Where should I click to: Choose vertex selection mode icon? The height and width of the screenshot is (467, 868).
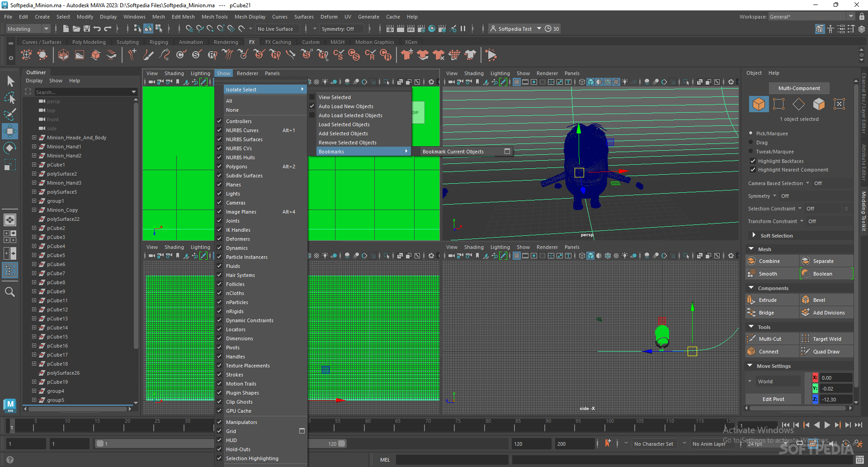point(779,104)
